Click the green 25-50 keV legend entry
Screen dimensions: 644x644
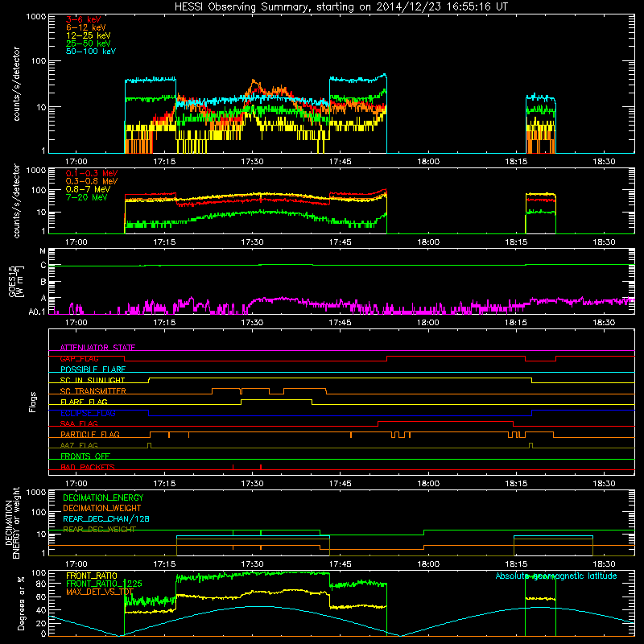click(88, 43)
